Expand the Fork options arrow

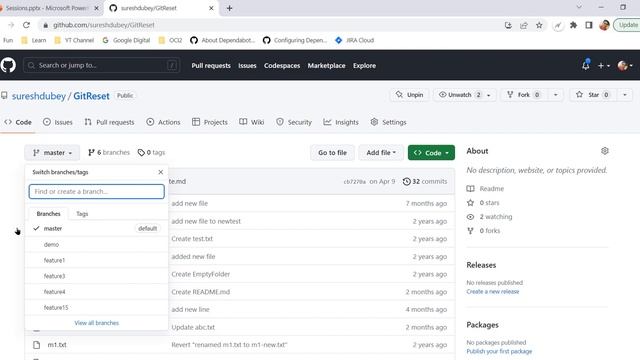point(556,95)
